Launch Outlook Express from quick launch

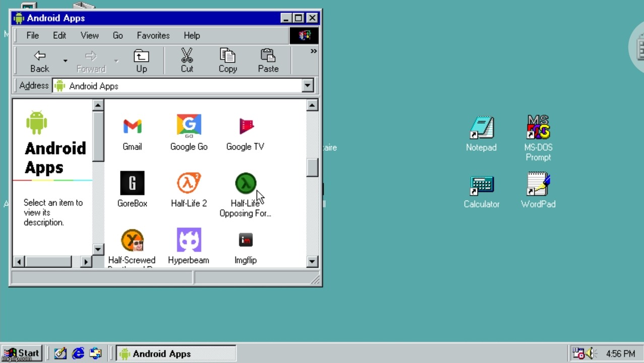coord(95,353)
